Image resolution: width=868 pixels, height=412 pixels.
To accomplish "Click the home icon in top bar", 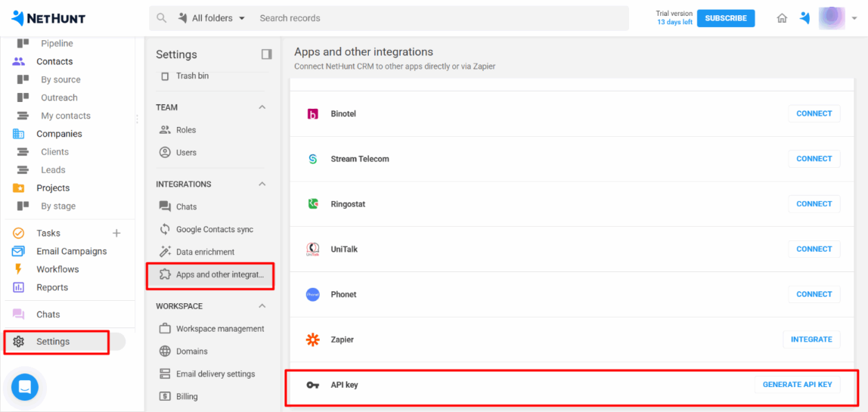I will (x=782, y=18).
